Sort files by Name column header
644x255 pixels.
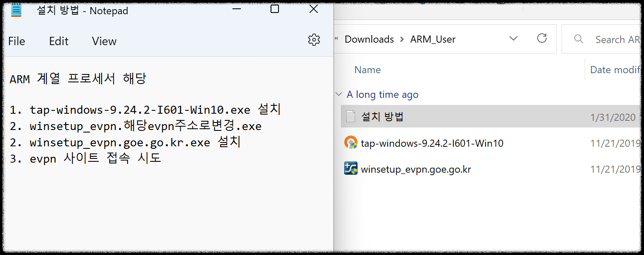(x=368, y=70)
